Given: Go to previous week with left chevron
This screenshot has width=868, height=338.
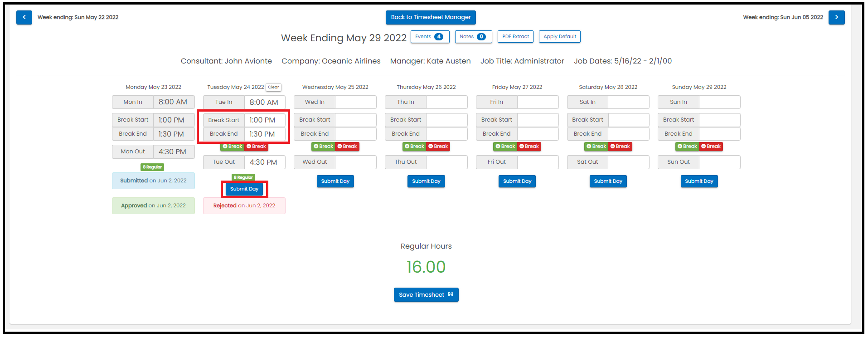Looking at the screenshot, I should [24, 17].
